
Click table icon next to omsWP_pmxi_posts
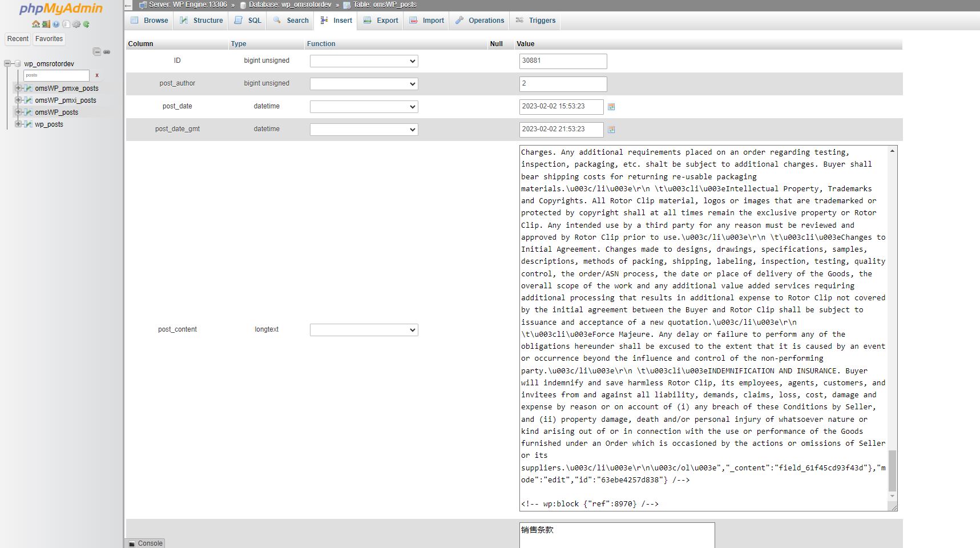[28, 100]
